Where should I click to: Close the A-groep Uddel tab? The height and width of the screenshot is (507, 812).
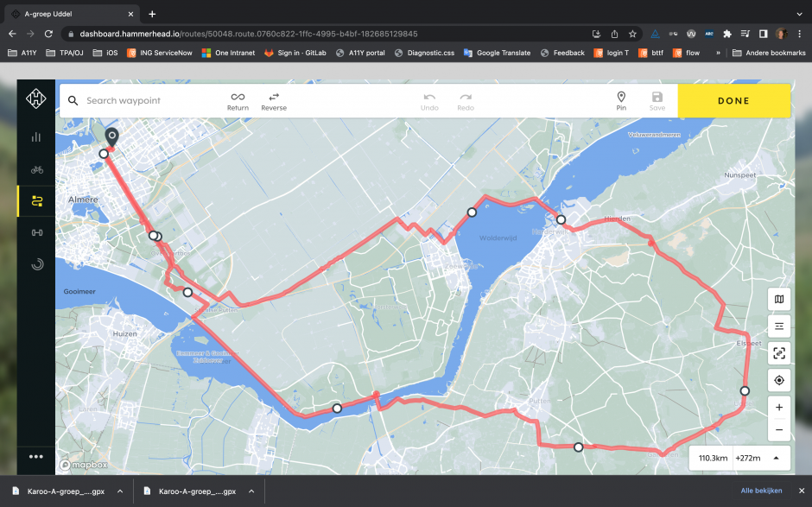130,14
